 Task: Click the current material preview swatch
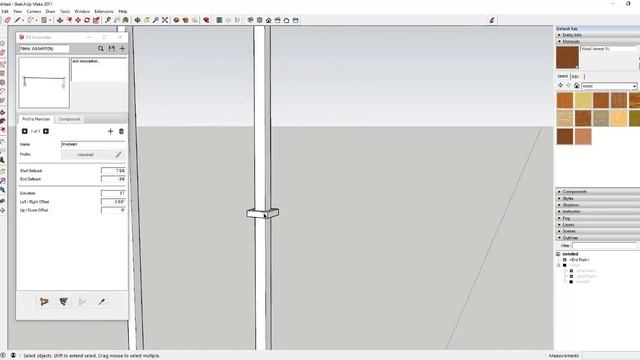567,57
